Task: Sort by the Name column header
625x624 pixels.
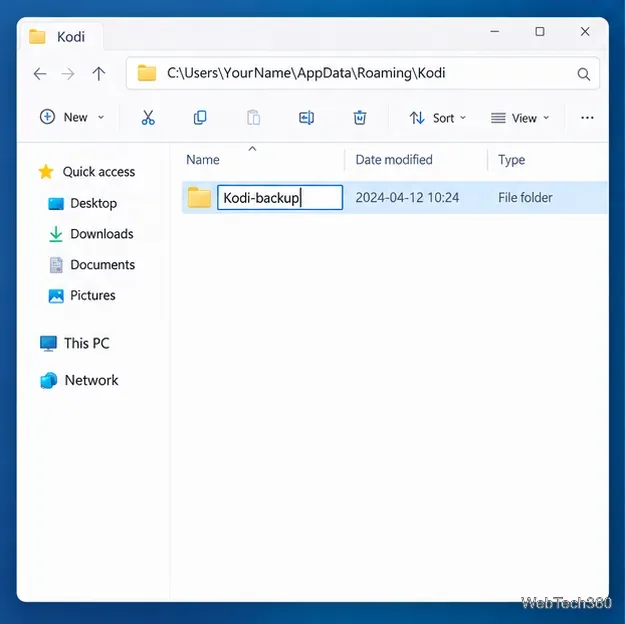Action: coord(202,160)
